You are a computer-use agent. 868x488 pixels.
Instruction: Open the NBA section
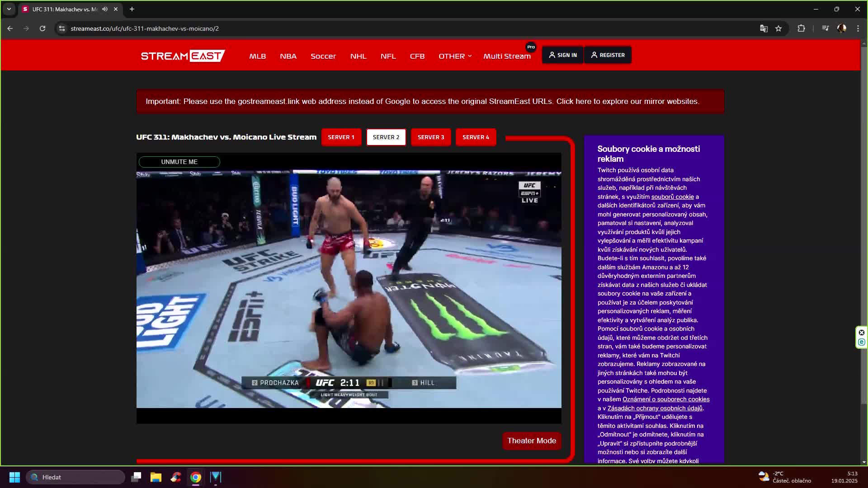point(288,56)
